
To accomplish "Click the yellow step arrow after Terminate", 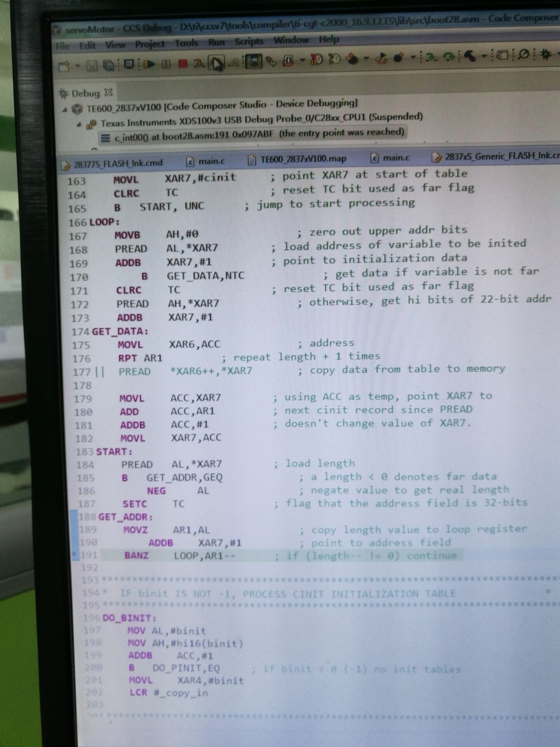I will 199,63.
